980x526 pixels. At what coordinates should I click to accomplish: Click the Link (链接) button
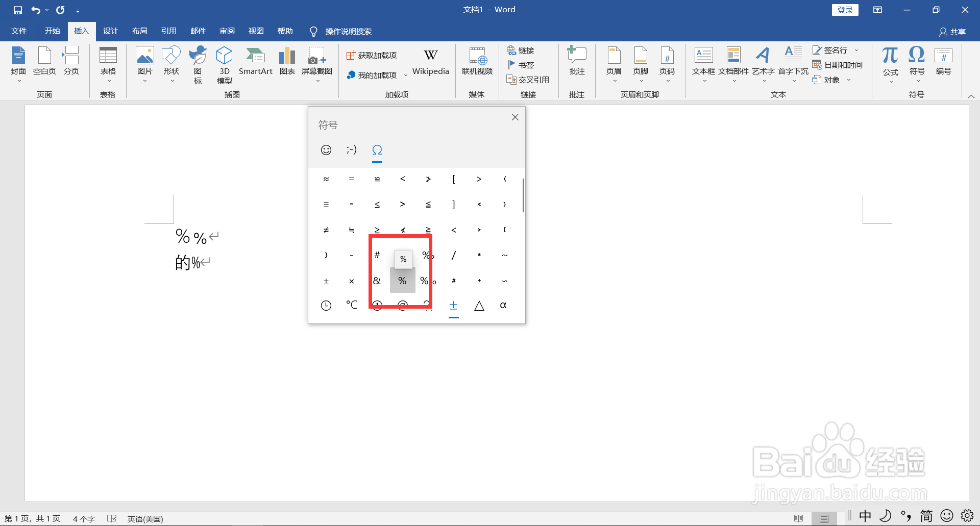tap(521, 50)
